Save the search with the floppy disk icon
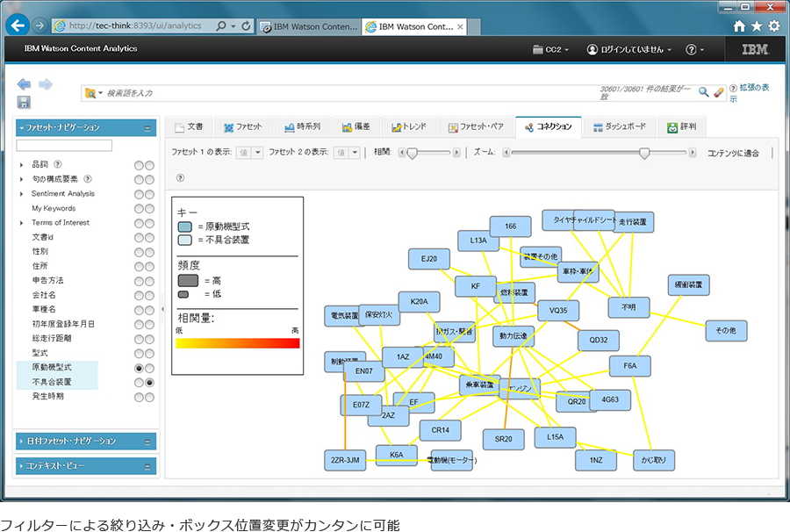This screenshot has width=790, height=532. 24,102
